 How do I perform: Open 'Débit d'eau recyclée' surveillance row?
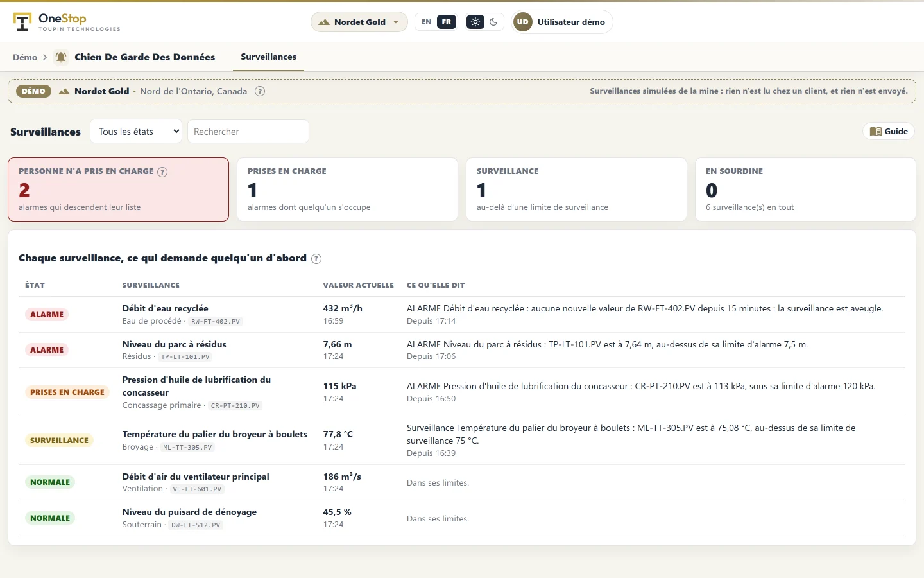coord(462,315)
